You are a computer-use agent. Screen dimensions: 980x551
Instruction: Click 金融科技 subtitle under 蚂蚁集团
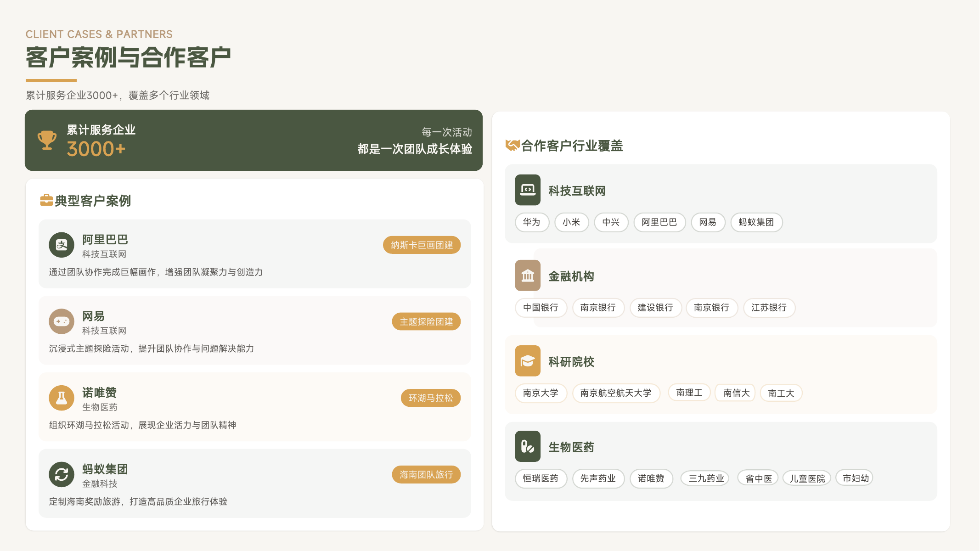100,484
